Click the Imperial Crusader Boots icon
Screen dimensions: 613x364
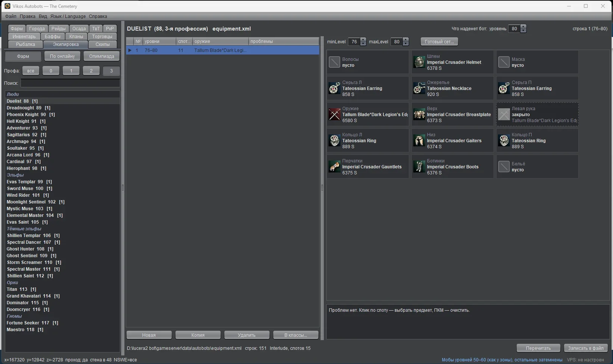(419, 167)
